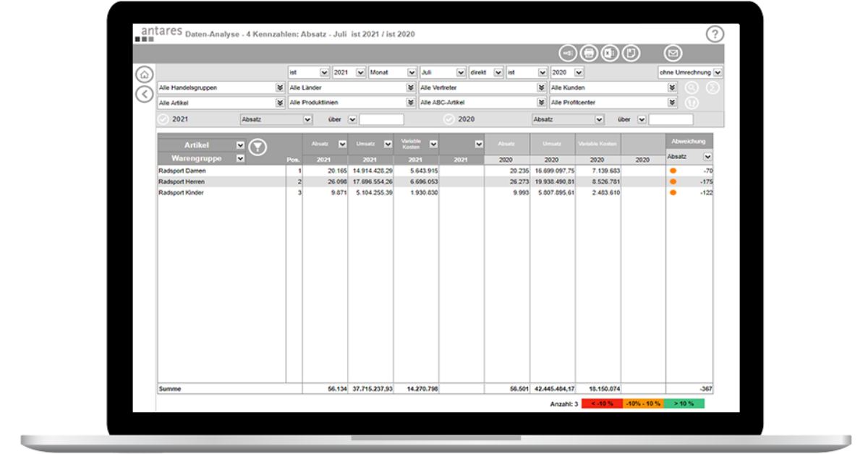This screenshot has width=868, height=454.
Task: Open help via the question mark icon
Action: tap(715, 33)
